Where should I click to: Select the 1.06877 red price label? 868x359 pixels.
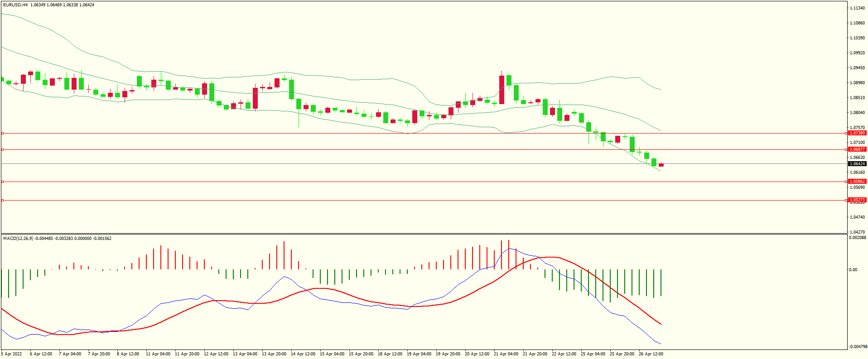857,149
